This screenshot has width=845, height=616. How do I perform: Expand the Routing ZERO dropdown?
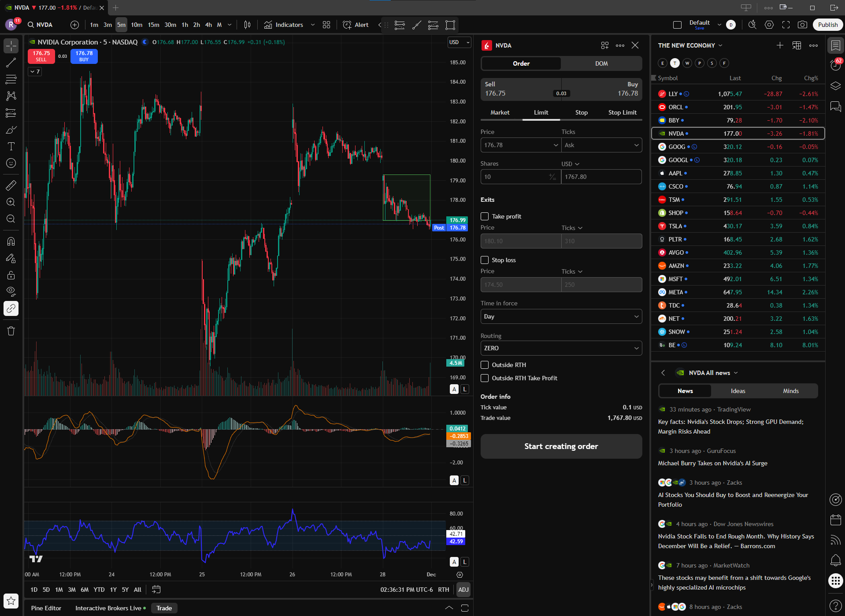pos(561,348)
